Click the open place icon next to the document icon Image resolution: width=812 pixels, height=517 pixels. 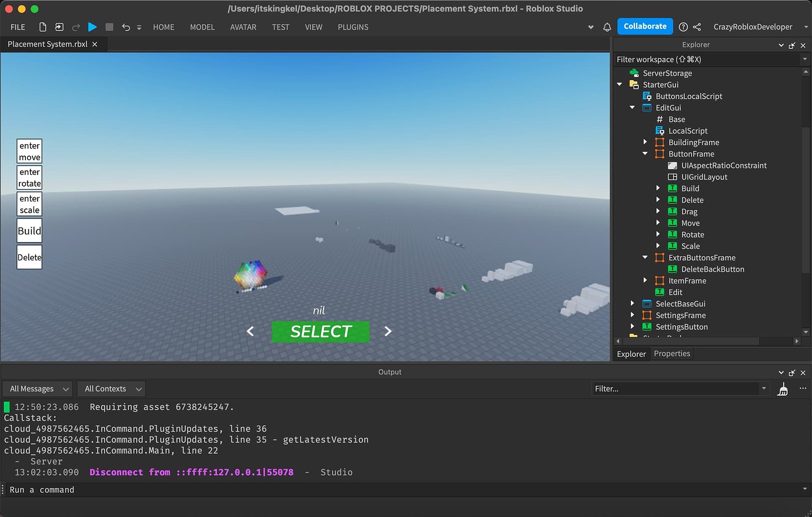coord(58,26)
